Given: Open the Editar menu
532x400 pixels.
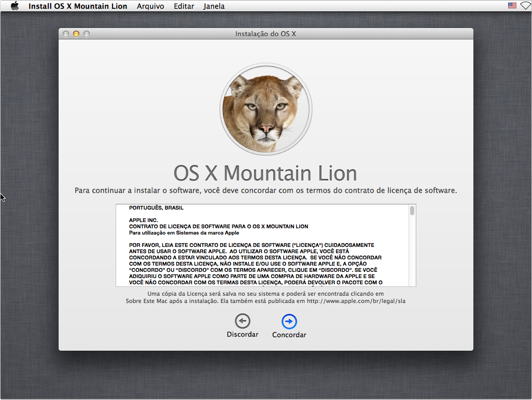Looking at the screenshot, I should 184,6.
